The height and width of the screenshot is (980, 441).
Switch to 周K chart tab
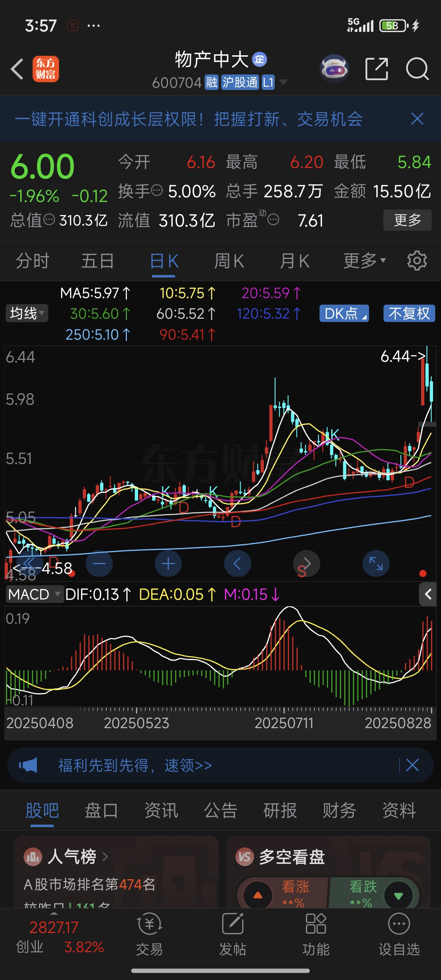click(x=229, y=261)
